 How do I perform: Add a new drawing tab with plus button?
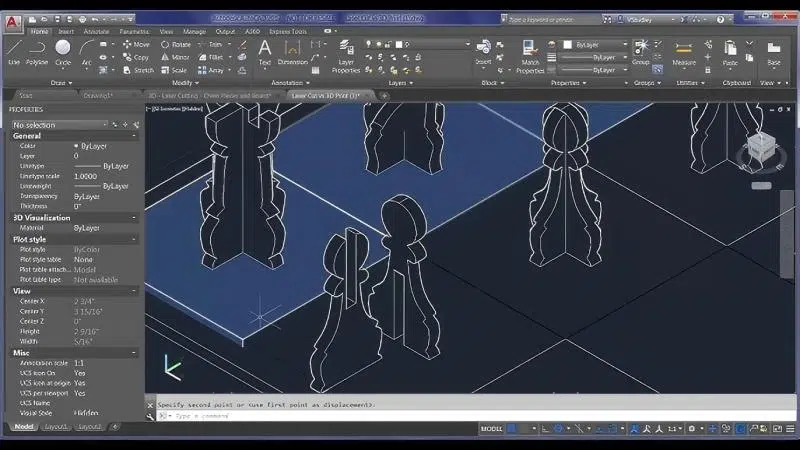(384, 95)
